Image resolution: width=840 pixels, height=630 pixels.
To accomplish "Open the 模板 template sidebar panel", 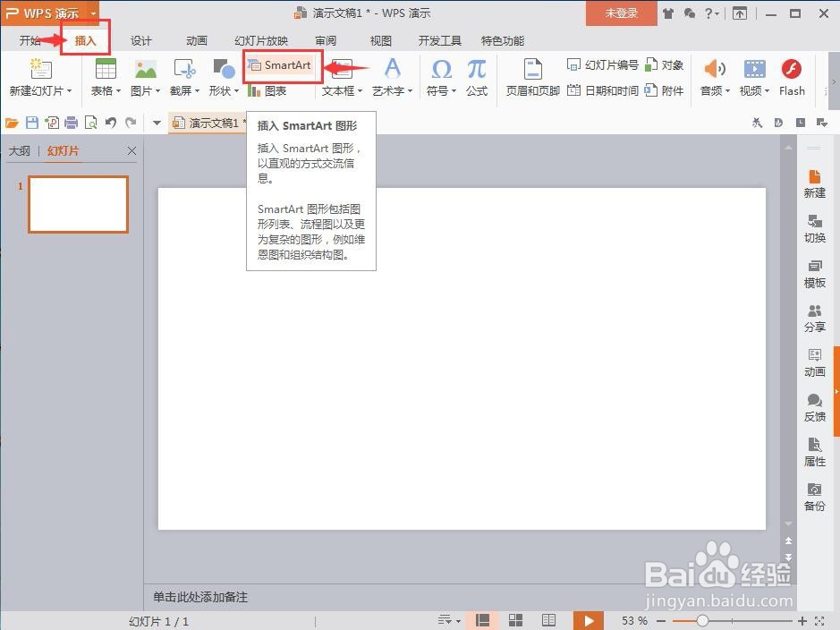I will [814, 274].
